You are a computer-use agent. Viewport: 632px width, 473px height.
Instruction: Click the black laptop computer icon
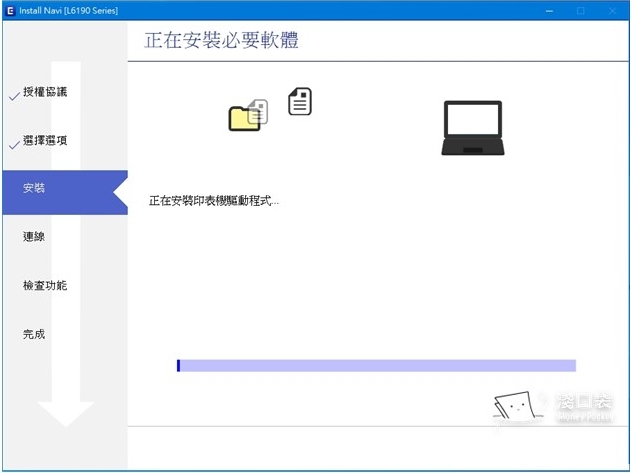pyautogui.click(x=472, y=128)
